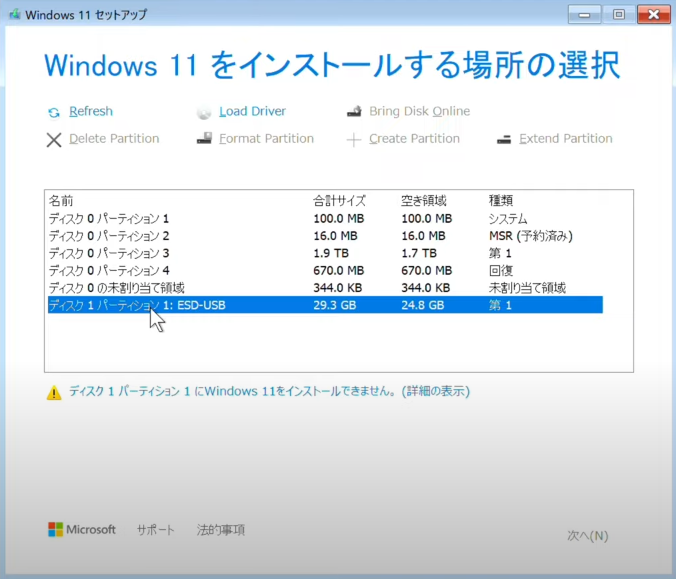Click the 未割り当て領域 type cell
The image size is (676, 579).
tap(527, 288)
